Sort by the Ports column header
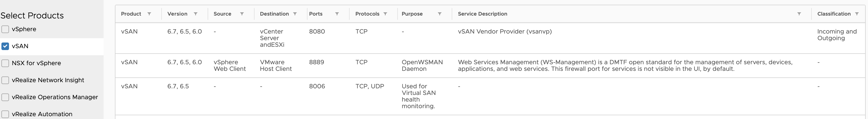868x119 pixels. 316,14
